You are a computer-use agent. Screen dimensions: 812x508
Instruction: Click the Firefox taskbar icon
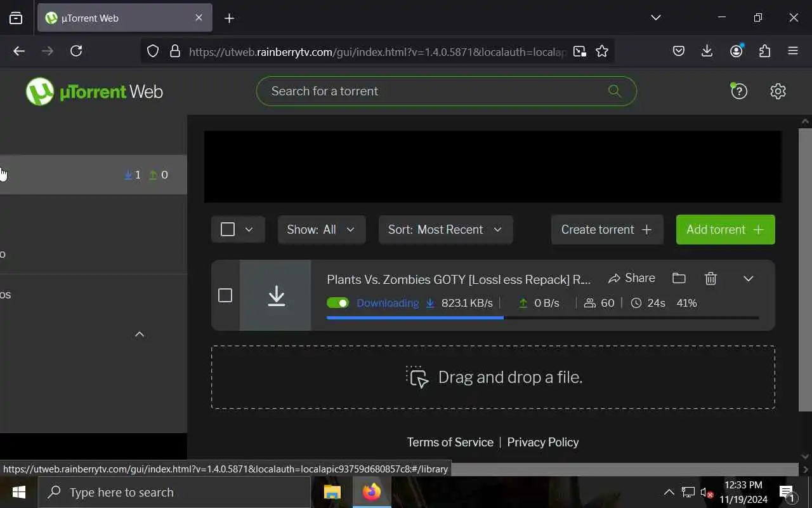point(372,492)
